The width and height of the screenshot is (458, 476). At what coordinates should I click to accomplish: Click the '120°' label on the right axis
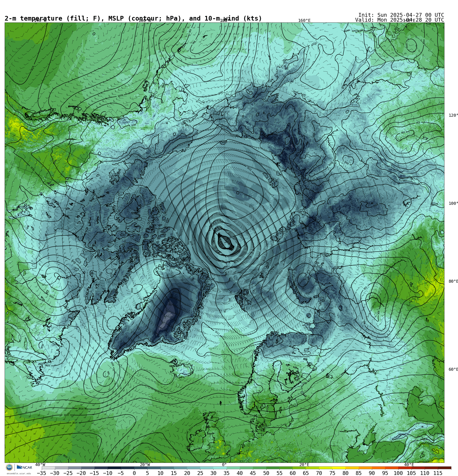pos(453,115)
